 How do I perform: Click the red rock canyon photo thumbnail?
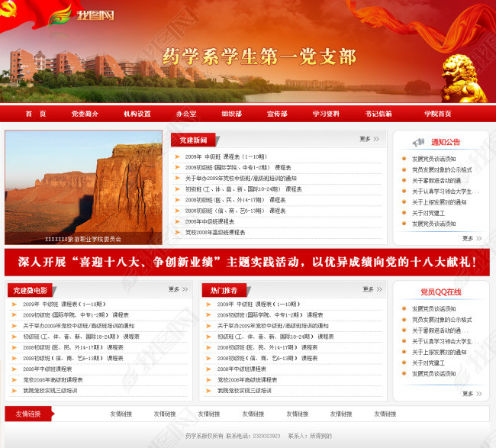pos(83,185)
